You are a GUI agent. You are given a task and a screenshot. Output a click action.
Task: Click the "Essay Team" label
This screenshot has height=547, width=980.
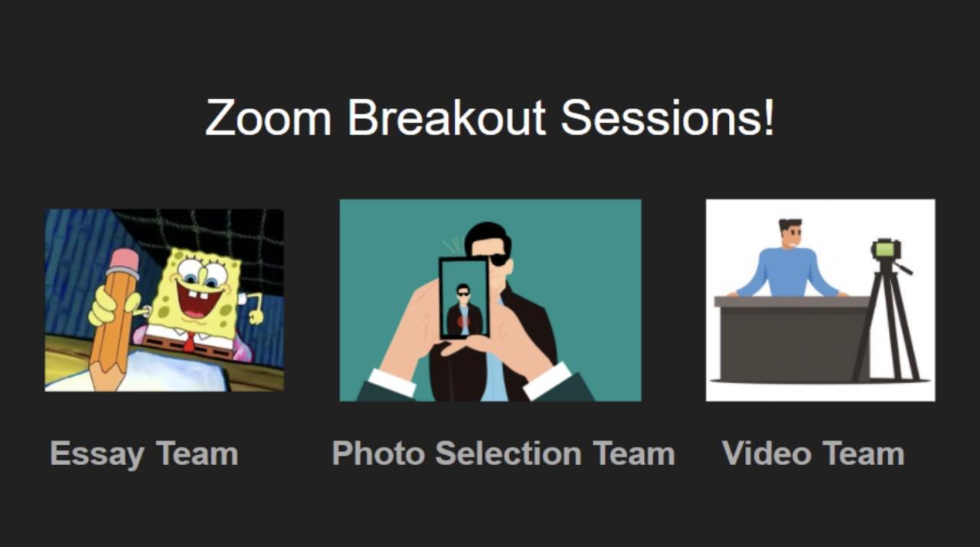point(144,454)
